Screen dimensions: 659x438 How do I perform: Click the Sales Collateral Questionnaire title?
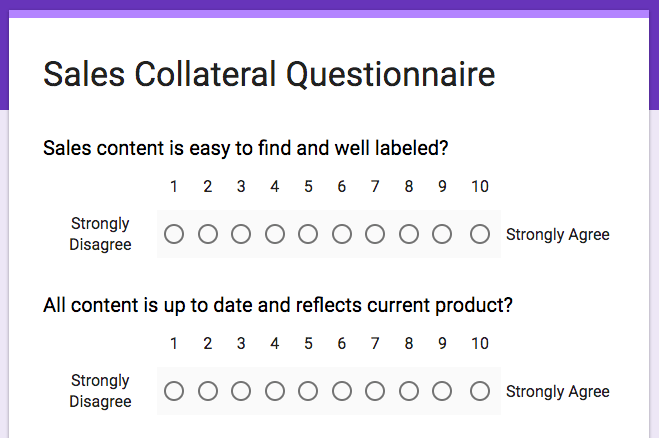click(x=269, y=74)
